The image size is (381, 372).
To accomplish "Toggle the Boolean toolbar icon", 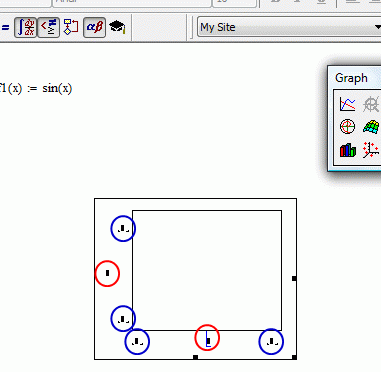I will click(49, 27).
